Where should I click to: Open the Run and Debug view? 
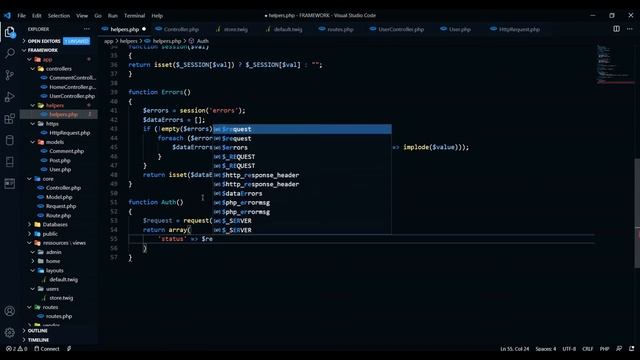point(9,97)
